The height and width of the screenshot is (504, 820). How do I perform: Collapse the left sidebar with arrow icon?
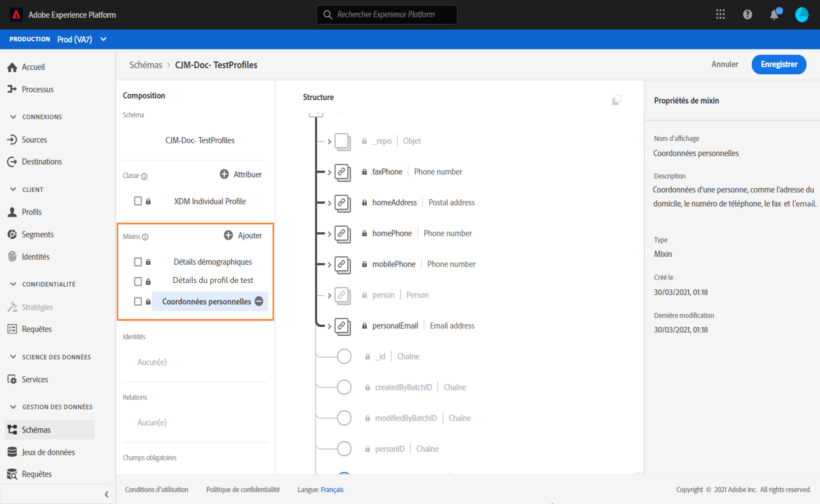107,494
